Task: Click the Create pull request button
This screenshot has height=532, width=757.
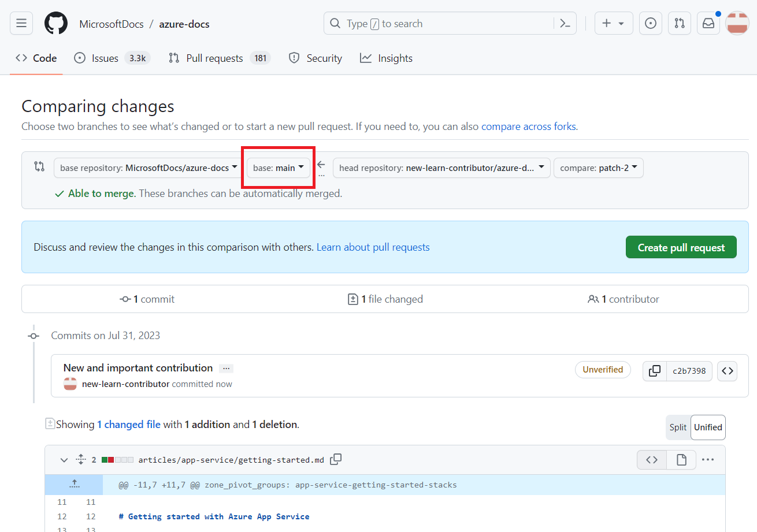Action: click(x=681, y=247)
